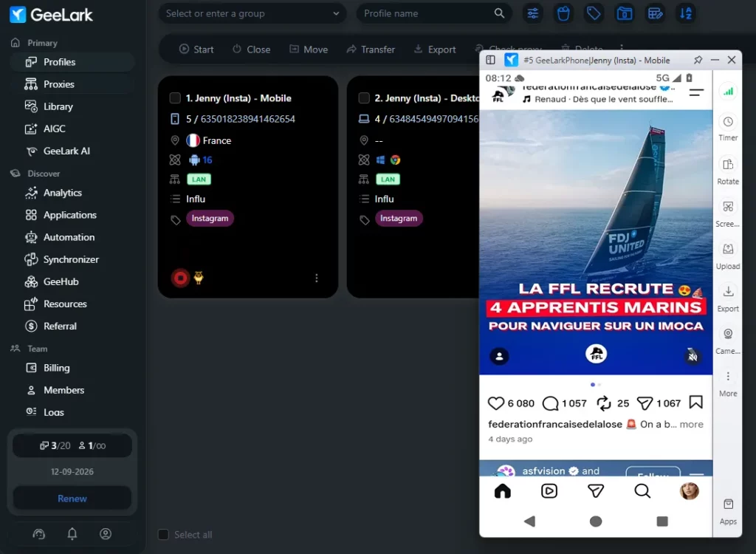Click the notification bell icon

[72, 534]
